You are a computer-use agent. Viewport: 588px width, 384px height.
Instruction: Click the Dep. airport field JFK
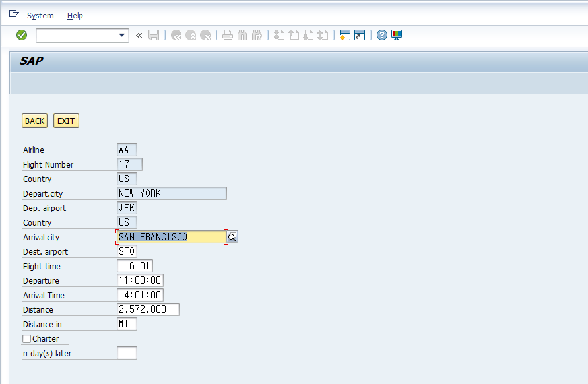(127, 208)
